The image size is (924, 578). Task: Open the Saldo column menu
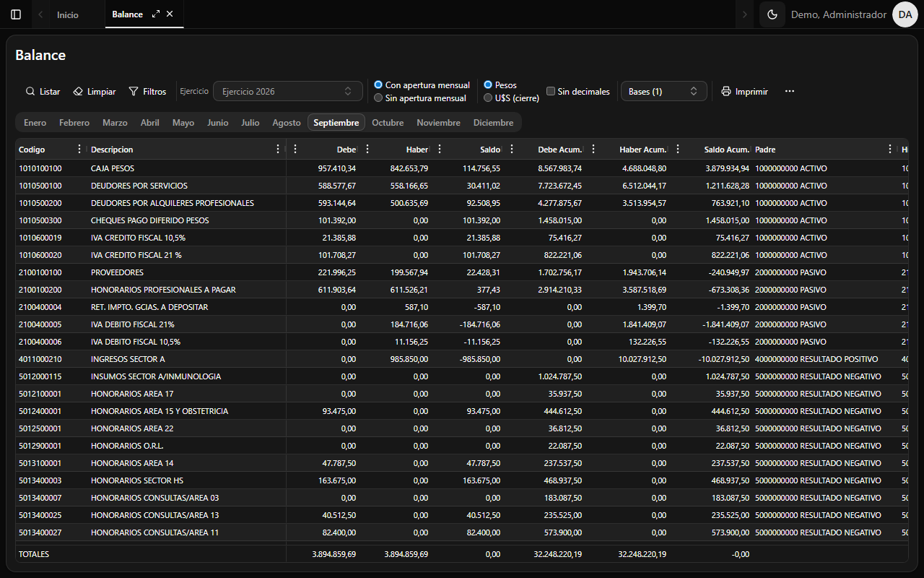tap(440, 150)
